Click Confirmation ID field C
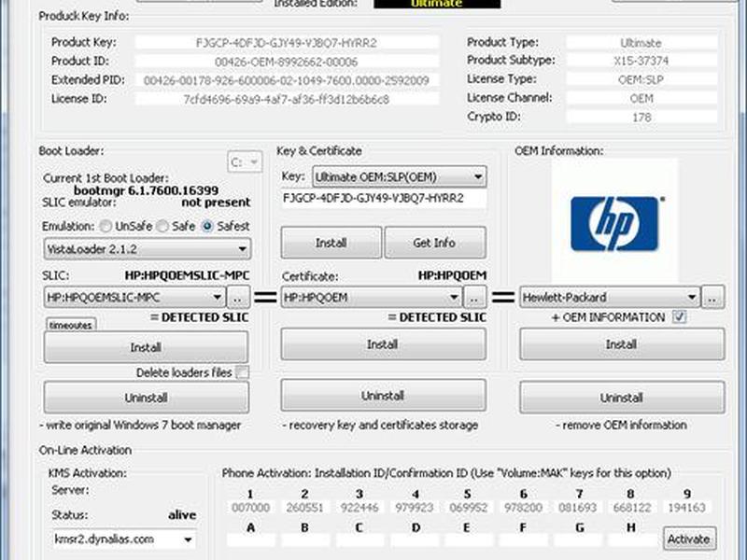Screen dimensions: 747x560 pyautogui.click(x=359, y=540)
